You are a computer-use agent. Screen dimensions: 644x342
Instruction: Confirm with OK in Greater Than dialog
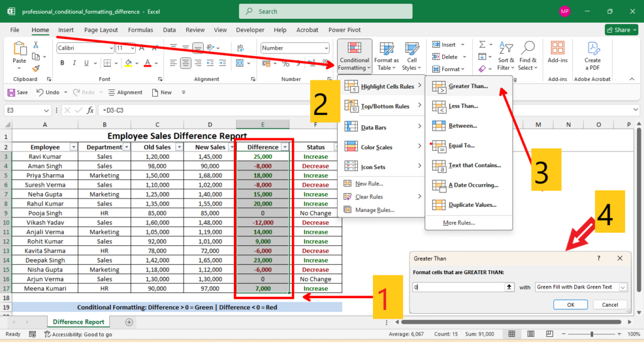point(570,305)
